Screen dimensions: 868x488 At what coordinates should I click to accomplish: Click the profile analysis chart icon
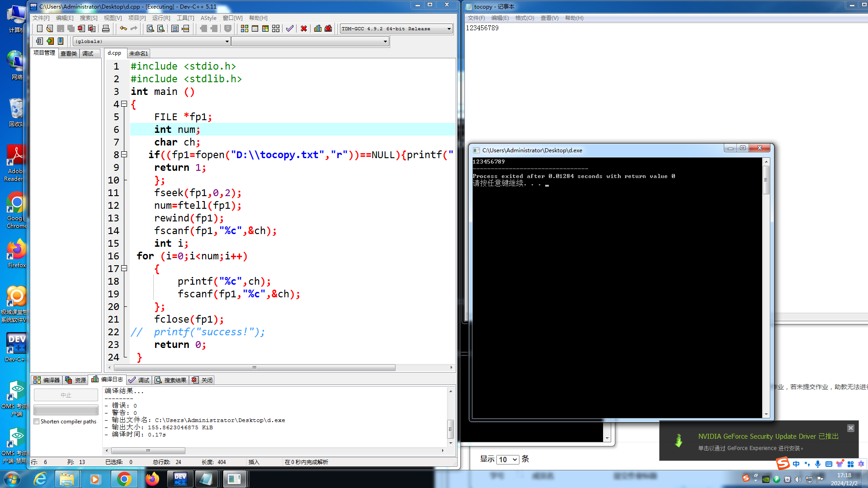tap(318, 28)
